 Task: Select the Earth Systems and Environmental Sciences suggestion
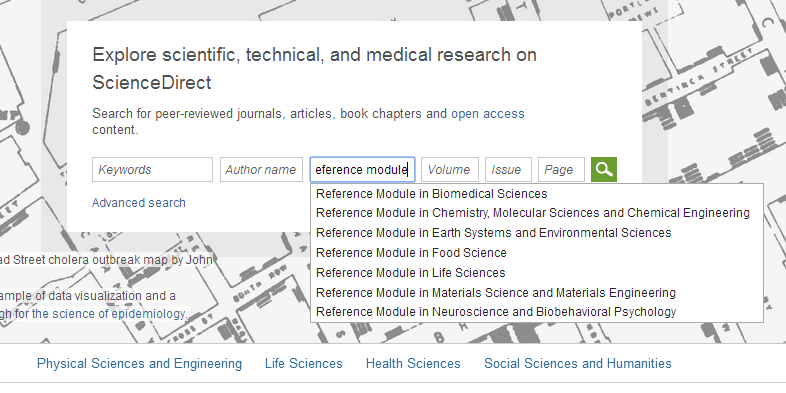pos(537,233)
